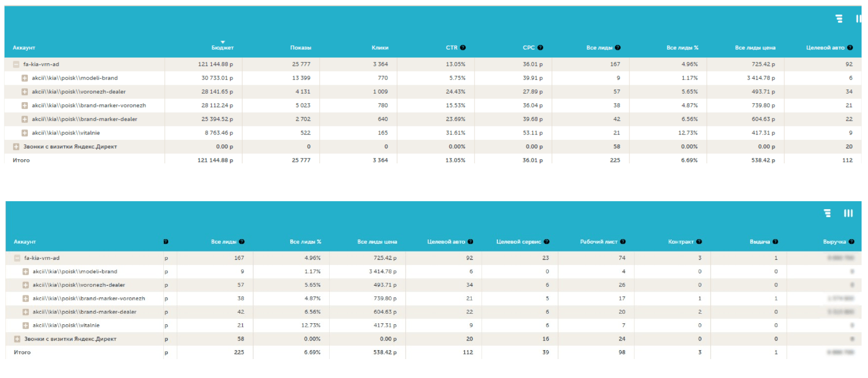Click the help icon next to CPC
This screenshot has width=868, height=378.
coord(540,48)
